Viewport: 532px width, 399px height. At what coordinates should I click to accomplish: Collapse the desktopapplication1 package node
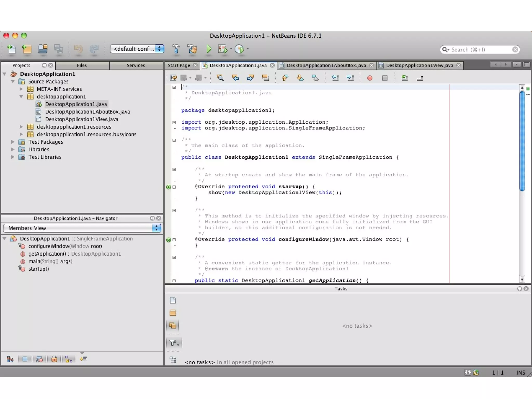tap(21, 97)
